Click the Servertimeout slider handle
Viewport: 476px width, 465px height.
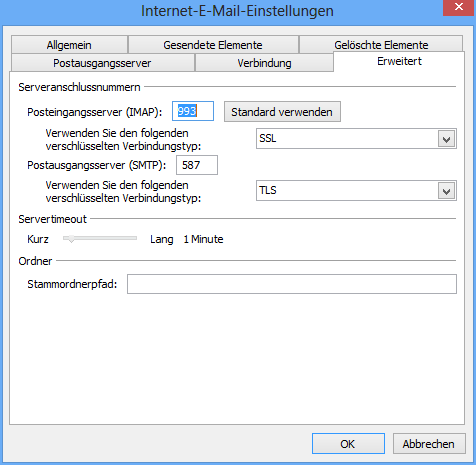pos(71,239)
